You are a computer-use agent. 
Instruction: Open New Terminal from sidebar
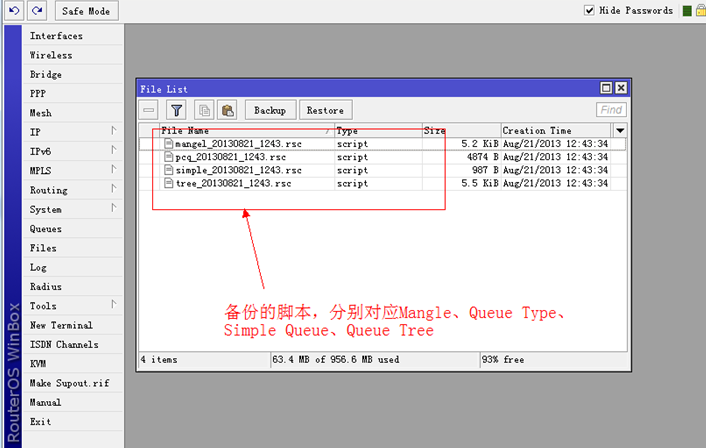tap(61, 325)
